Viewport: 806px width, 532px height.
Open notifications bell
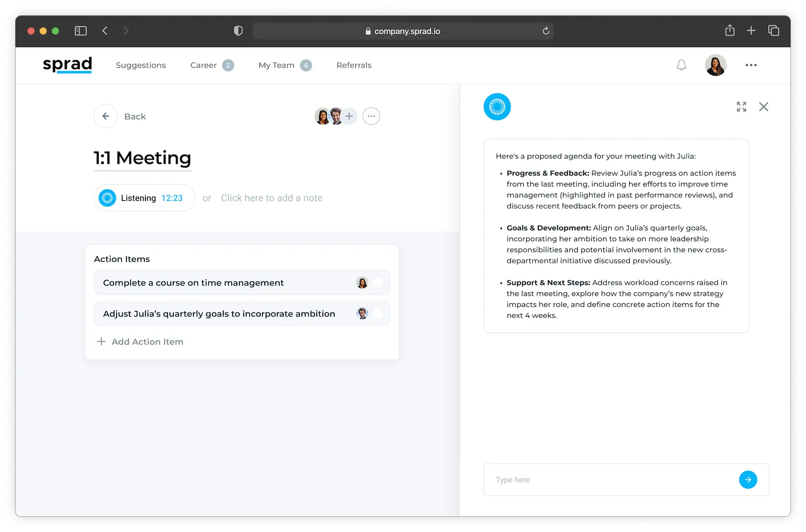click(x=681, y=65)
